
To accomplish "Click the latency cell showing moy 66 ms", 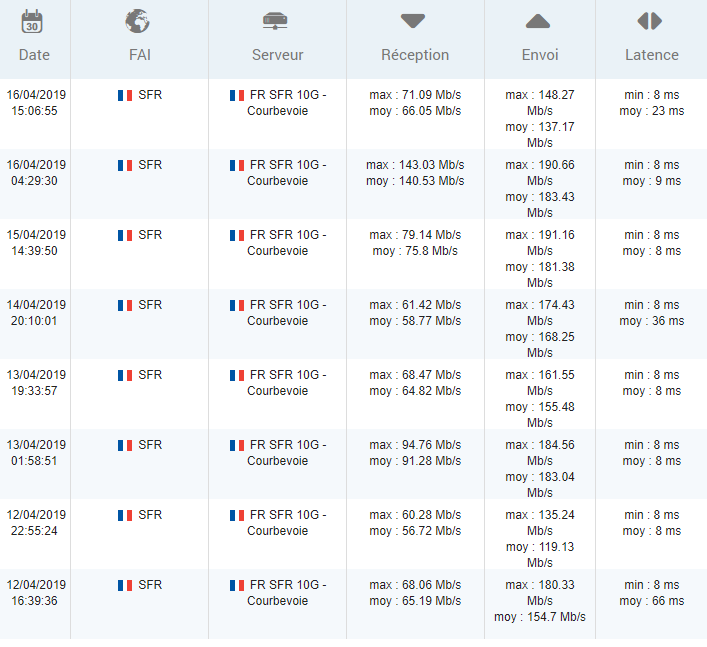I will 651,601.
